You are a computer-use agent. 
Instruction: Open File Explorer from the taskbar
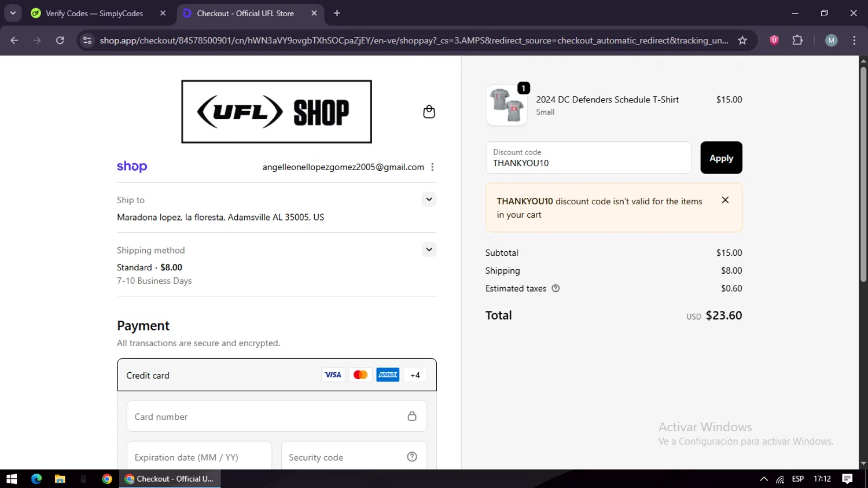click(60, 479)
